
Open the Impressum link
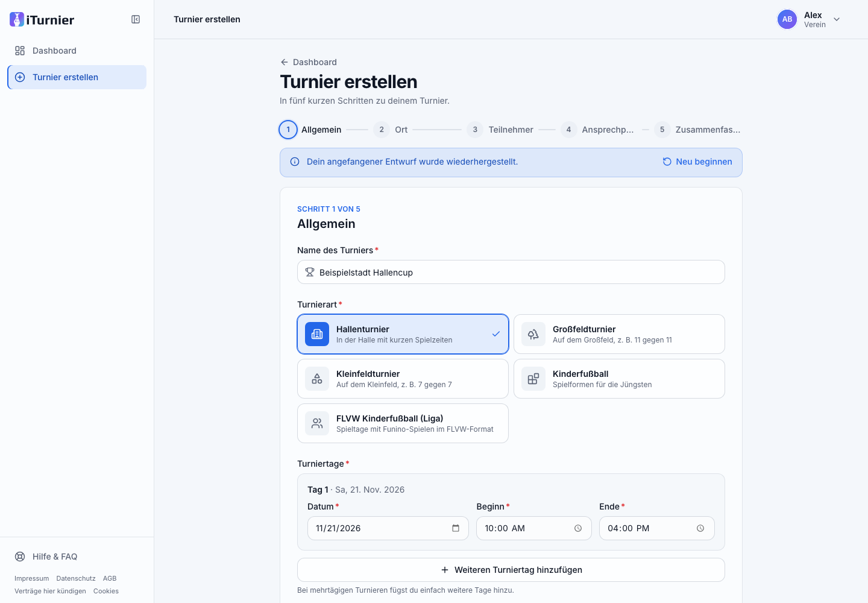point(32,578)
